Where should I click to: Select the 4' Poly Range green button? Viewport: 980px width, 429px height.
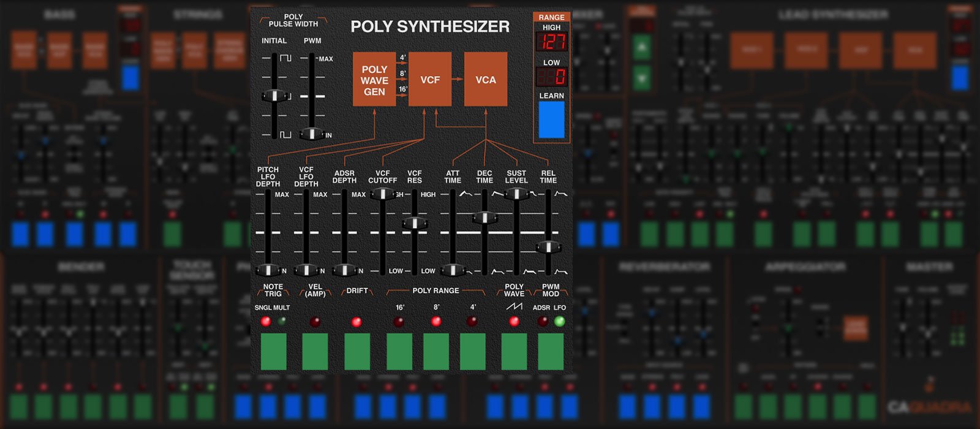[x=473, y=352]
